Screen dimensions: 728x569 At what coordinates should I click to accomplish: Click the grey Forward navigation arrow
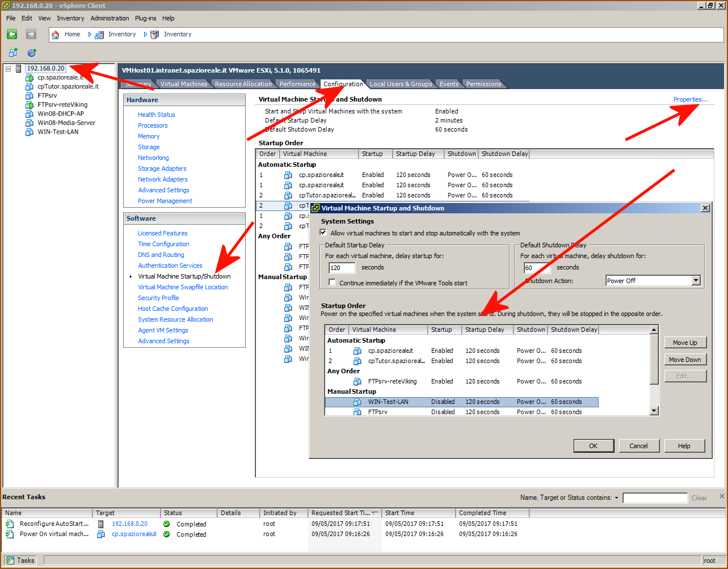coord(31,35)
